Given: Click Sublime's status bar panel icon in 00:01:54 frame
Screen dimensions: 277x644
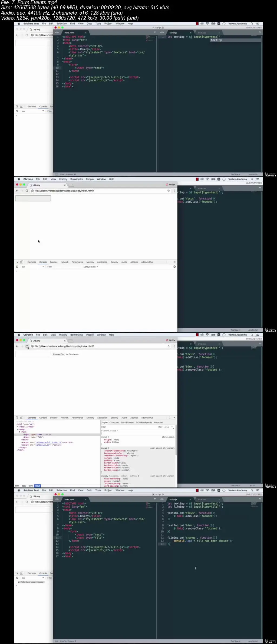Looking at the screenshot, I should coord(57,174).
